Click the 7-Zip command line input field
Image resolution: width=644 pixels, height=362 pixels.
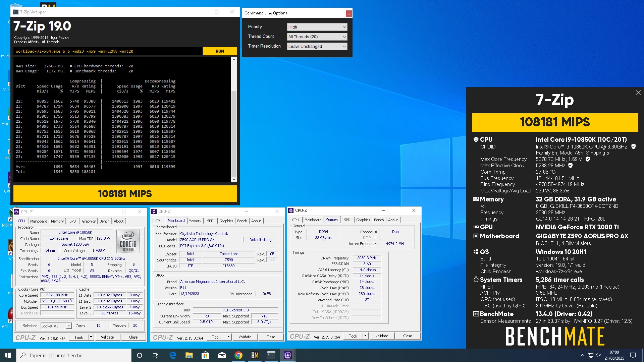click(108, 51)
